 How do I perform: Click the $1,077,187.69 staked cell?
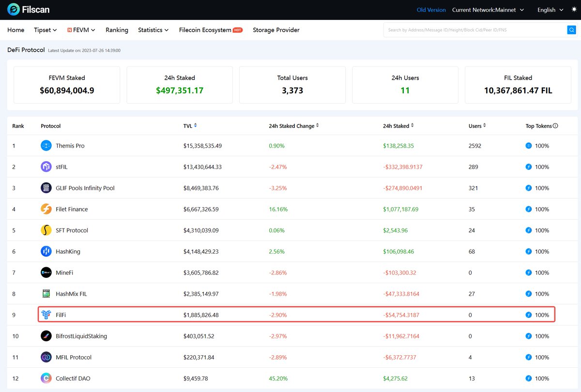coord(400,209)
